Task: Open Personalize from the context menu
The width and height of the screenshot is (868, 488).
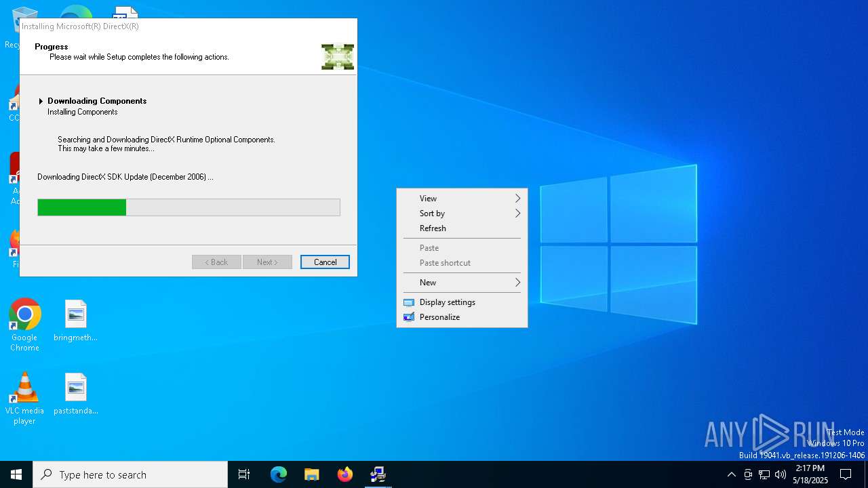Action: point(462,317)
